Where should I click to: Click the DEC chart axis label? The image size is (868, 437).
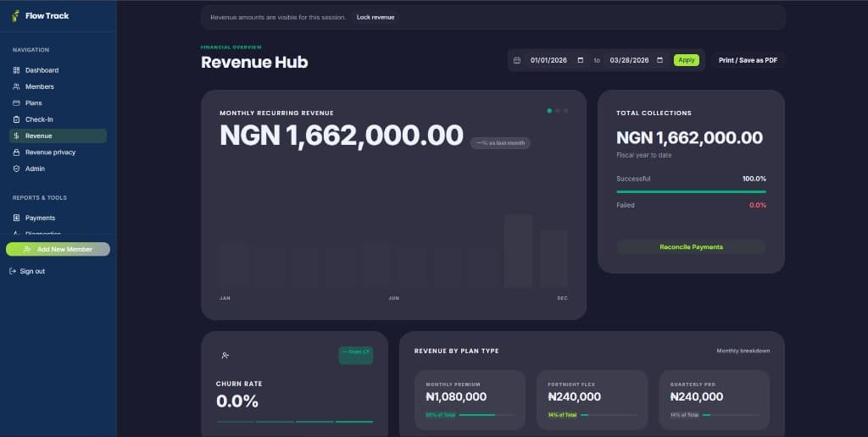pos(563,298)
